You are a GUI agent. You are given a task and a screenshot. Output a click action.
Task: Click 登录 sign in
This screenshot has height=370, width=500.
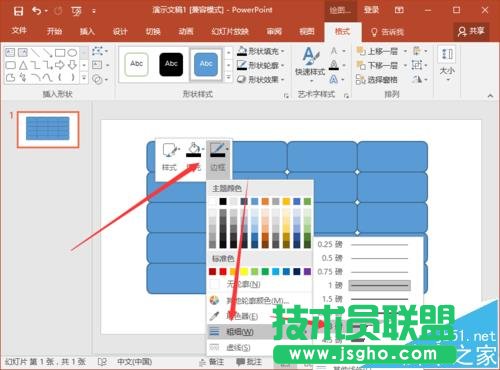tap(371, 10)
